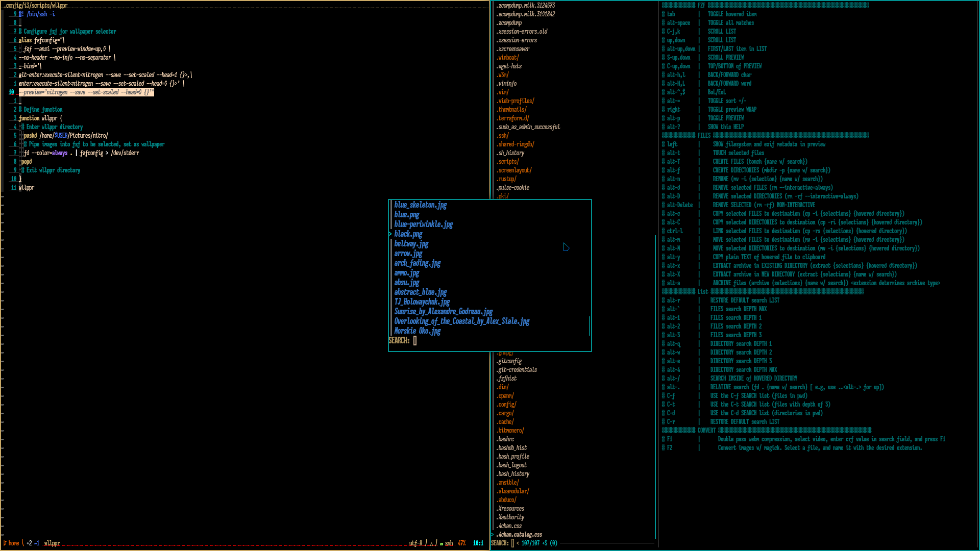Click the 47% position indicator in the statusline
The image size is (980, 551).
[461, 543]
